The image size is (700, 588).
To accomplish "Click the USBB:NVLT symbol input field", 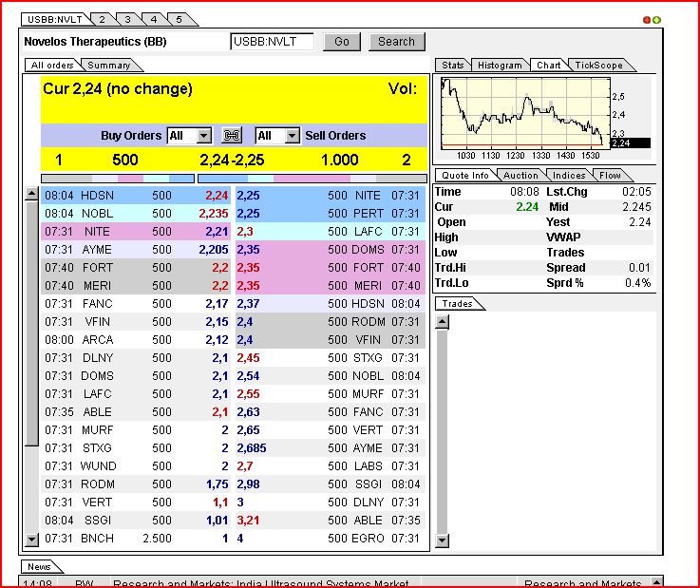I will (272, 42).
